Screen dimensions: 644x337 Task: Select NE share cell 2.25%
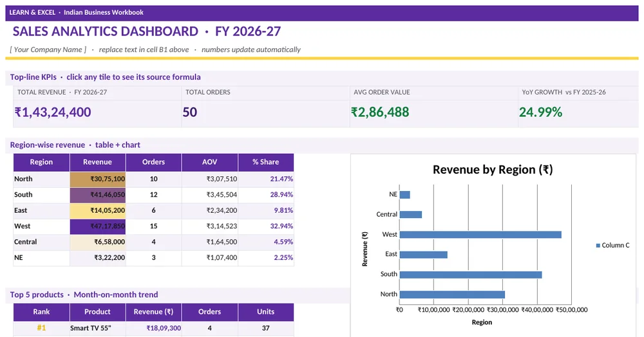click(266, 257)
